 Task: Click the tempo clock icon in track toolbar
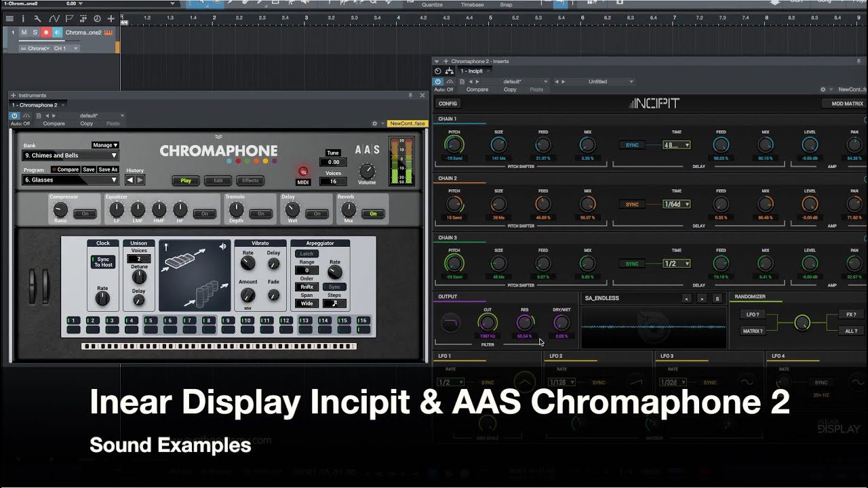[97, 18]
